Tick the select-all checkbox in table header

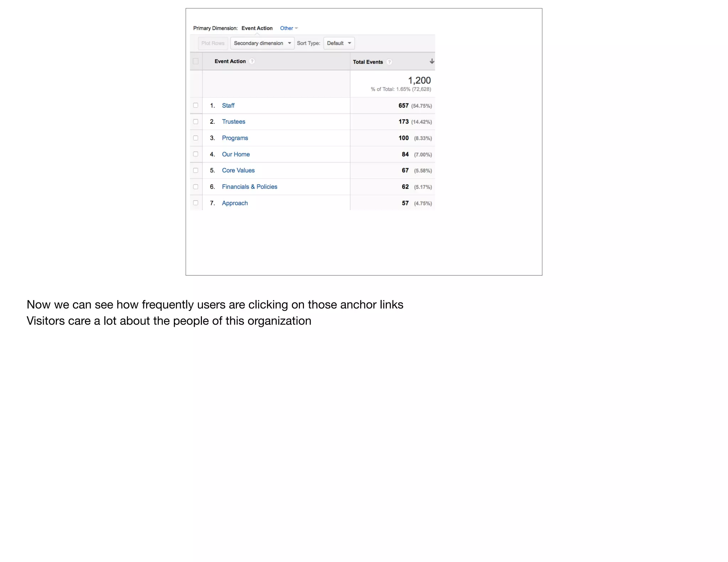click(196, 61)
